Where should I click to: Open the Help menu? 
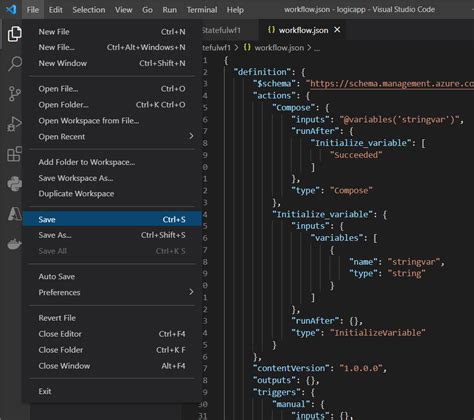pos(235,10)
